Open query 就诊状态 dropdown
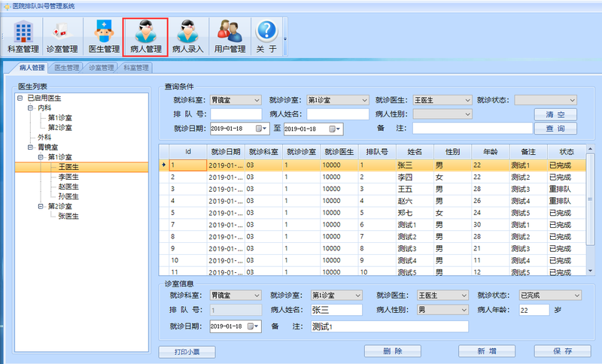 click(x=572, y=100)
